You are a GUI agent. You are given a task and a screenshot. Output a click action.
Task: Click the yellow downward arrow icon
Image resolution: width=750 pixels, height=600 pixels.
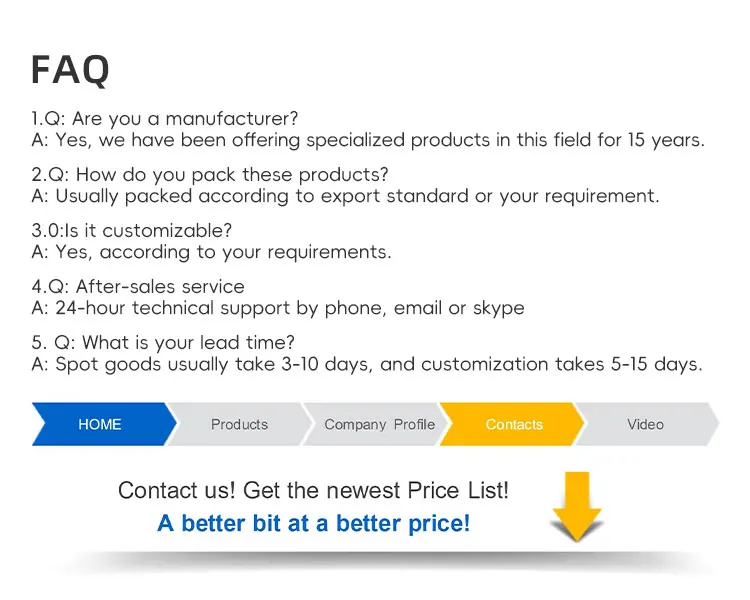pos(577,506)
